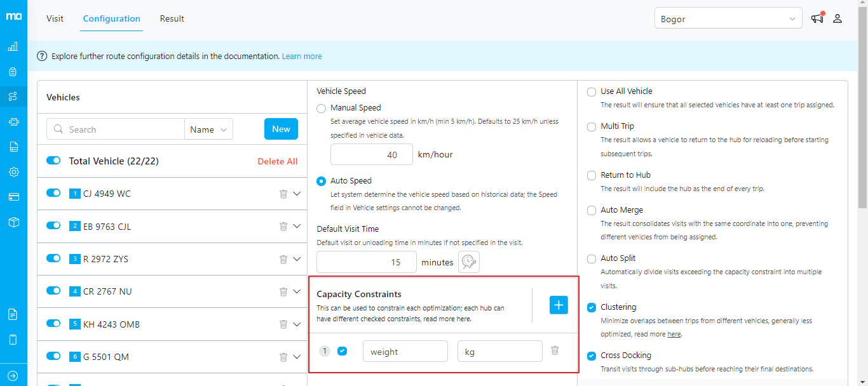Delete the weight capacity constraint
This screenshot has height=386, width=868.
555,350
